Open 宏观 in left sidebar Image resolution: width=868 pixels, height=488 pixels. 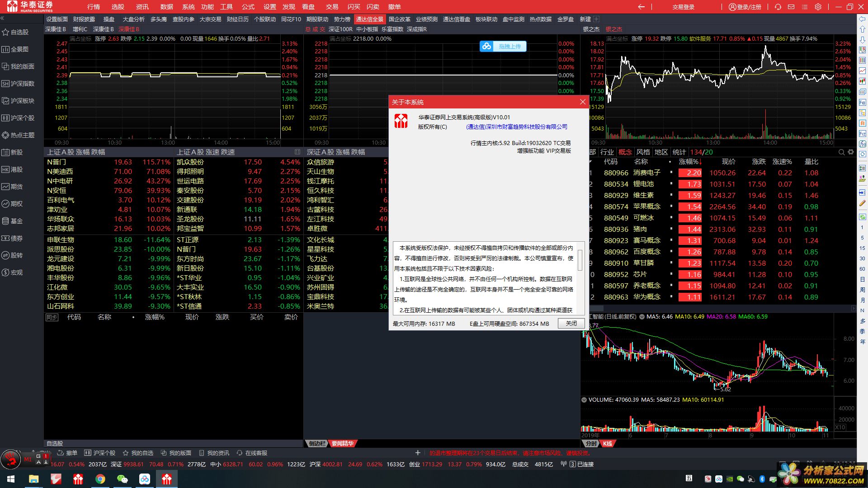pyautogui.click(x=12, y=272)
